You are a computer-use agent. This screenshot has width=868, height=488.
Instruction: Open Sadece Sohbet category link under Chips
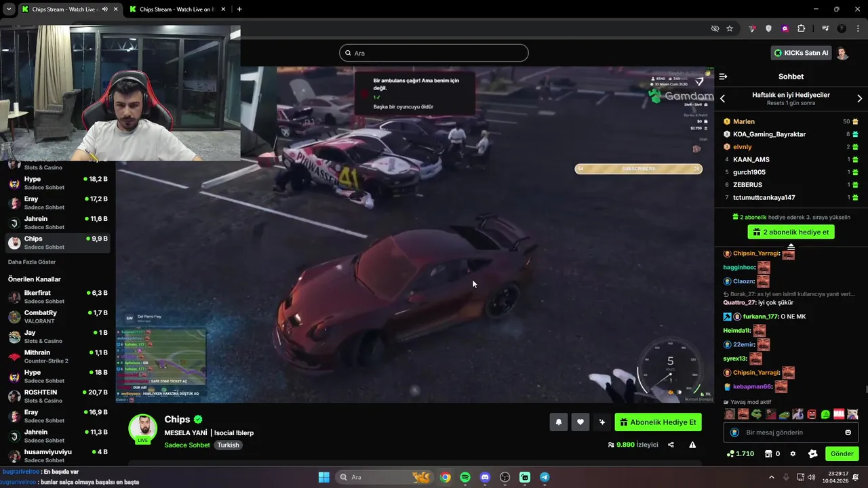187,445
